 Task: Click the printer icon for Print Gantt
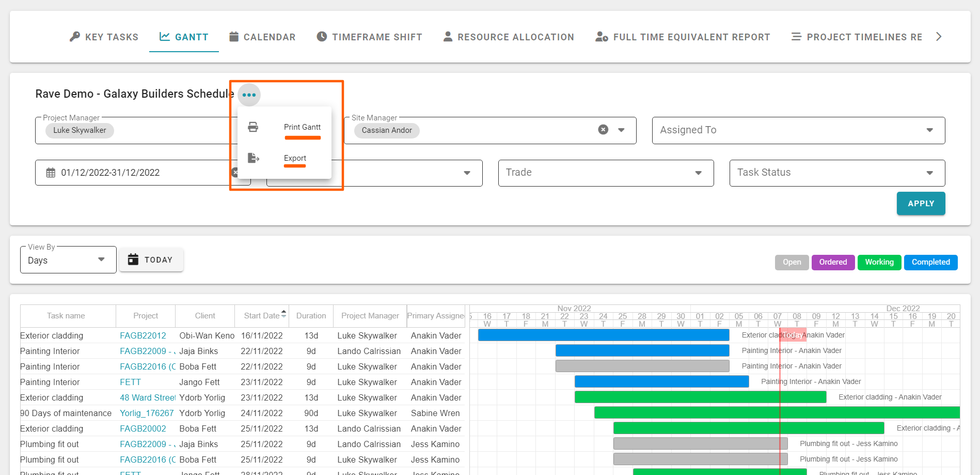pos(253,127)
